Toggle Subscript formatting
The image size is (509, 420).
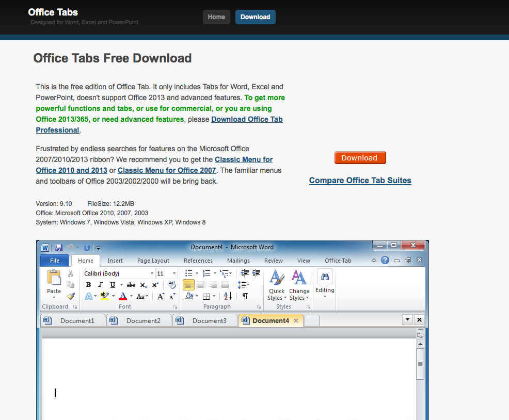[x=143, y=285]
